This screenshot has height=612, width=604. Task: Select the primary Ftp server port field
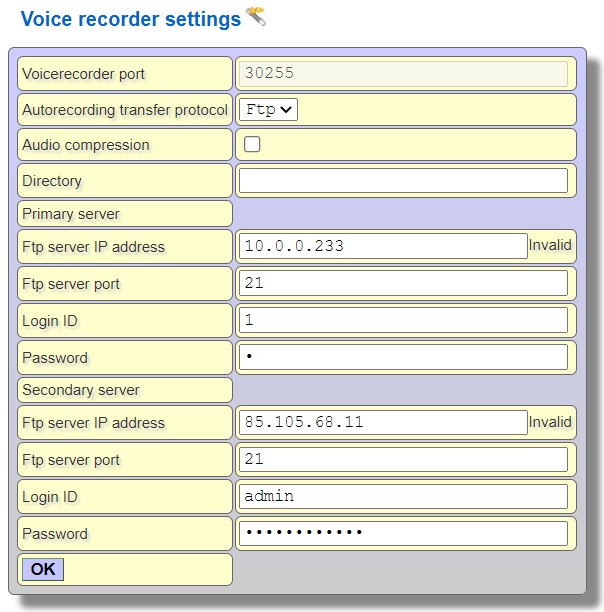pos(402,283)
